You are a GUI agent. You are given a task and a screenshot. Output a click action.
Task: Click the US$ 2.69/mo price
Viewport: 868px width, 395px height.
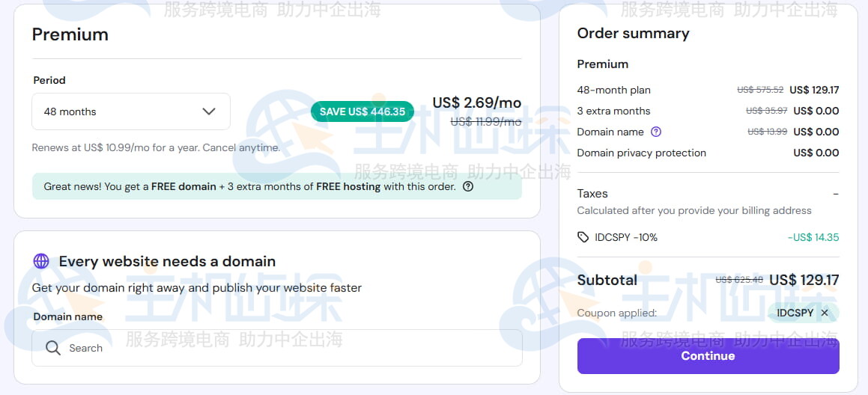[477, 102]
